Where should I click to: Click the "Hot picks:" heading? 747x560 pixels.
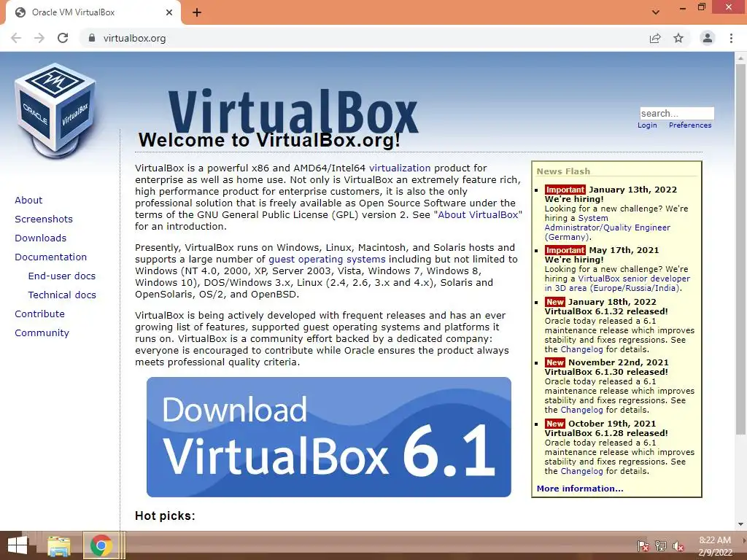click(x=165, y=516)
